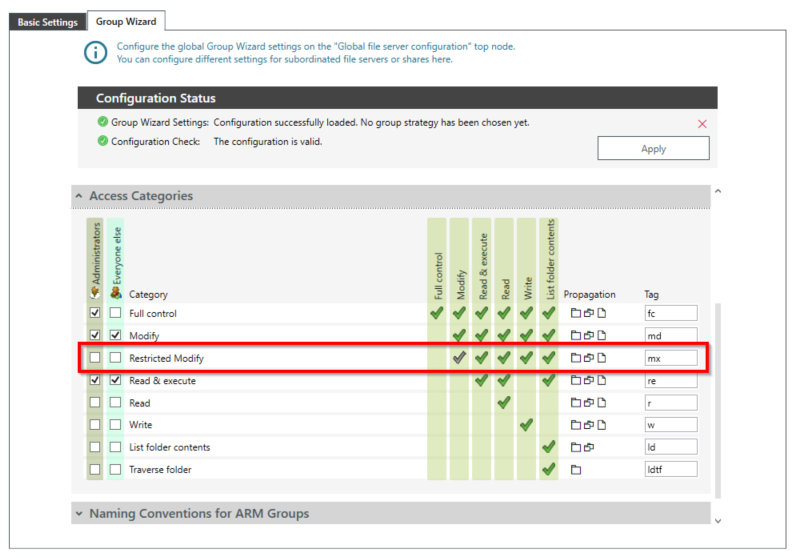Collapse the Access Categories section

pos(80,197)
